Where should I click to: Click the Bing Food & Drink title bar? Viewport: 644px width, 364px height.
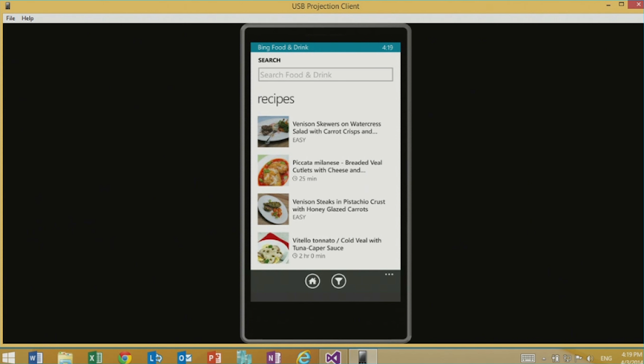(325, 48)
